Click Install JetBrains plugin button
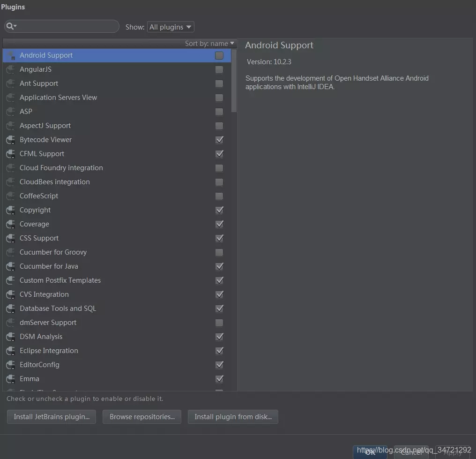This screenshot has width=476, height=459. click(x=52, y=416)
